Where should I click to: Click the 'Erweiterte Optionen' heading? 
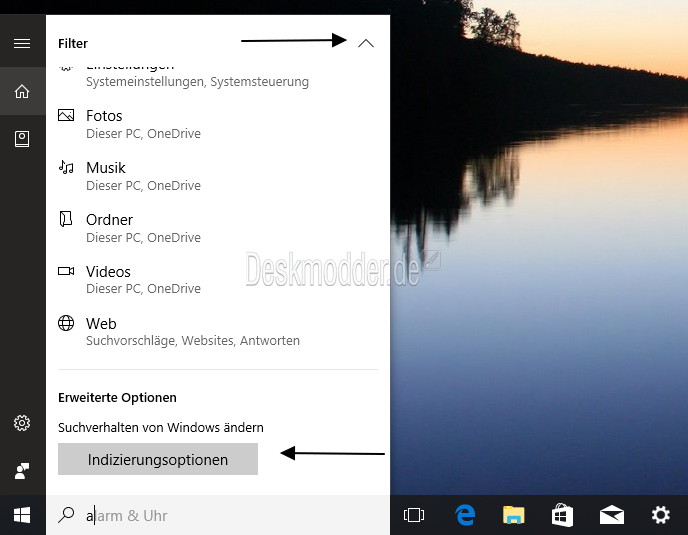(x=117, y=398)
